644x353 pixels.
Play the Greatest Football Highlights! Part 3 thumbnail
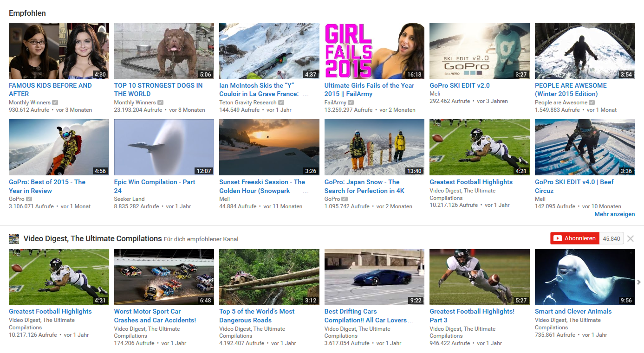(x=480, y=277)
